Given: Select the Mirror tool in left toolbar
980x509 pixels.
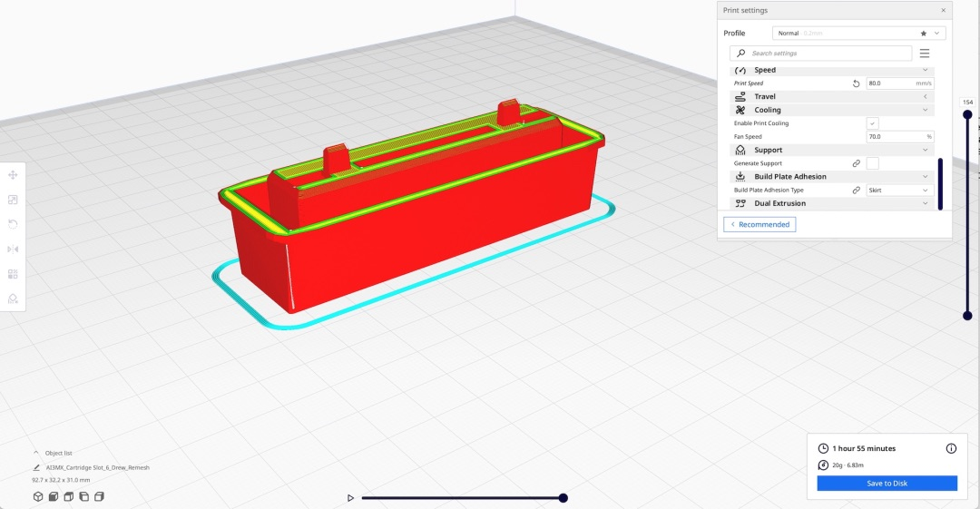Looking at the screenshot, I should [x=13, y=249].
